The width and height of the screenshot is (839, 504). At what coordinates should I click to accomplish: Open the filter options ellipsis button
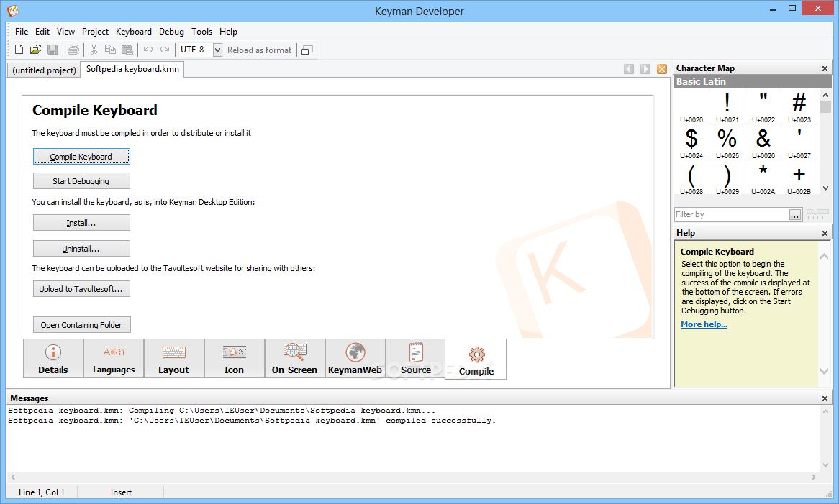795,214
